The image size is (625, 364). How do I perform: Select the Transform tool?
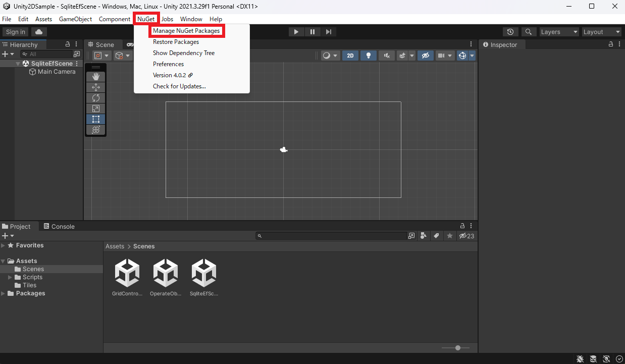tap(96, 130)
